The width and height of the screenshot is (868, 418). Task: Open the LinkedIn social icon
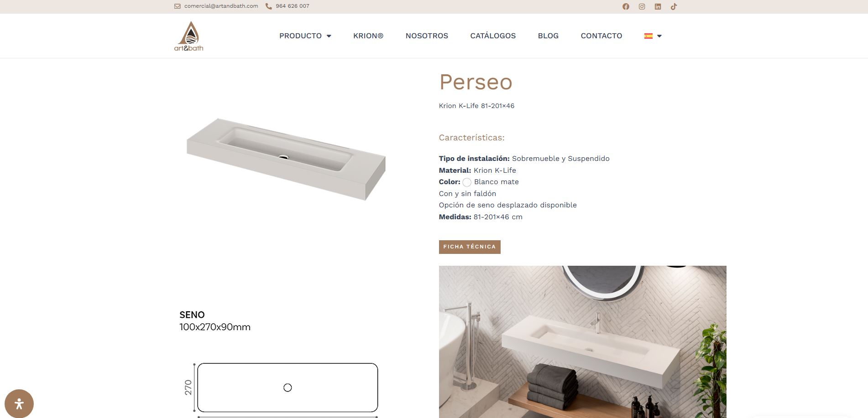(658, 6)
